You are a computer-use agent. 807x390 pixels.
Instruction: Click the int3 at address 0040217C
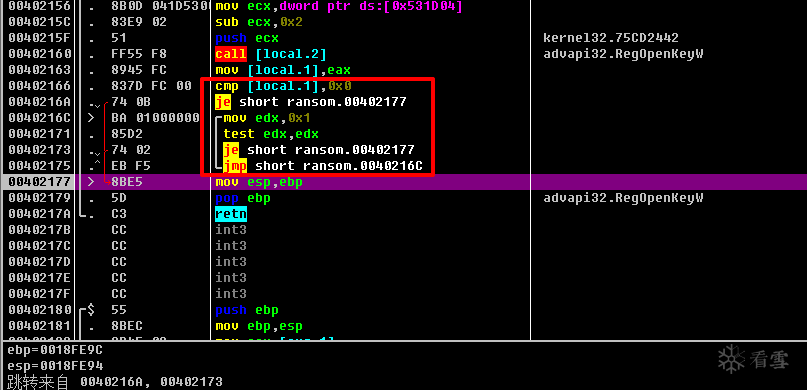[231, 245]
